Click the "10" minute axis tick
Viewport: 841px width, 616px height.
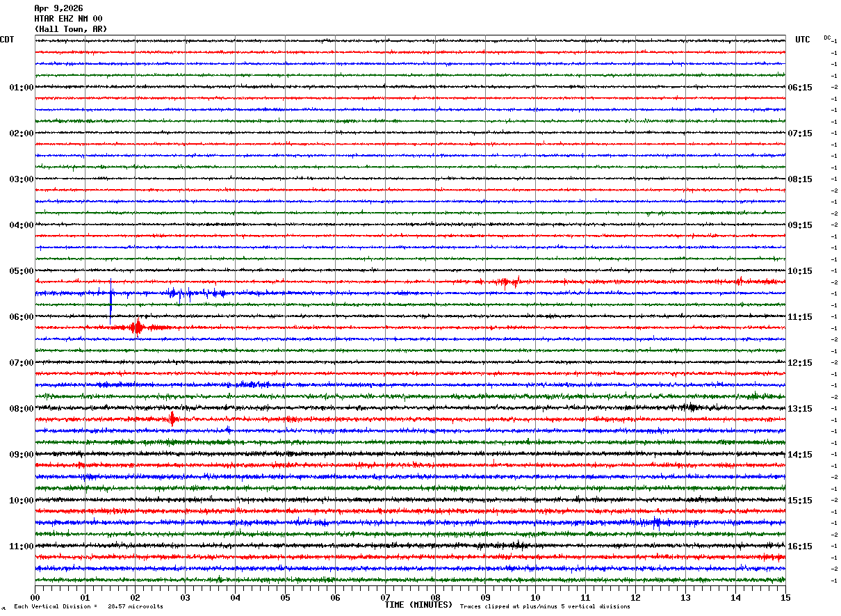click(x=535, y=597)
